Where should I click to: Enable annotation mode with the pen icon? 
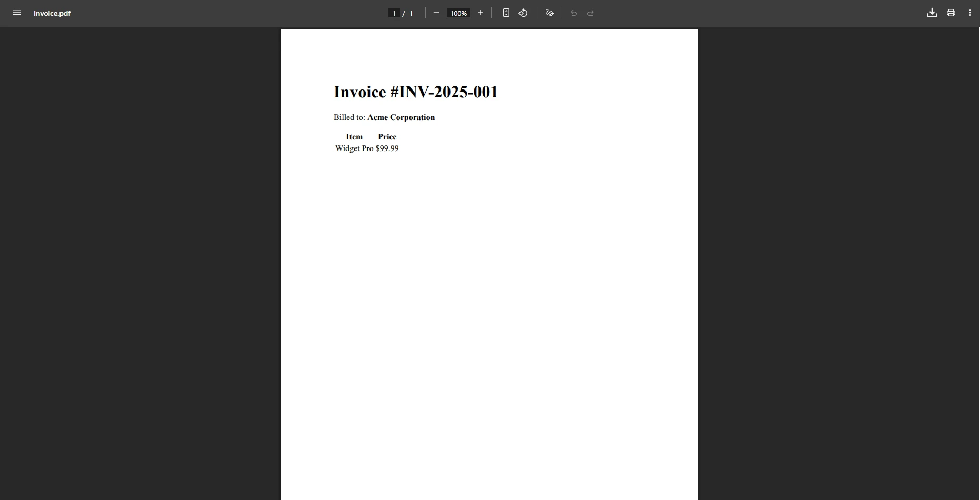click(x=549, y=13)
